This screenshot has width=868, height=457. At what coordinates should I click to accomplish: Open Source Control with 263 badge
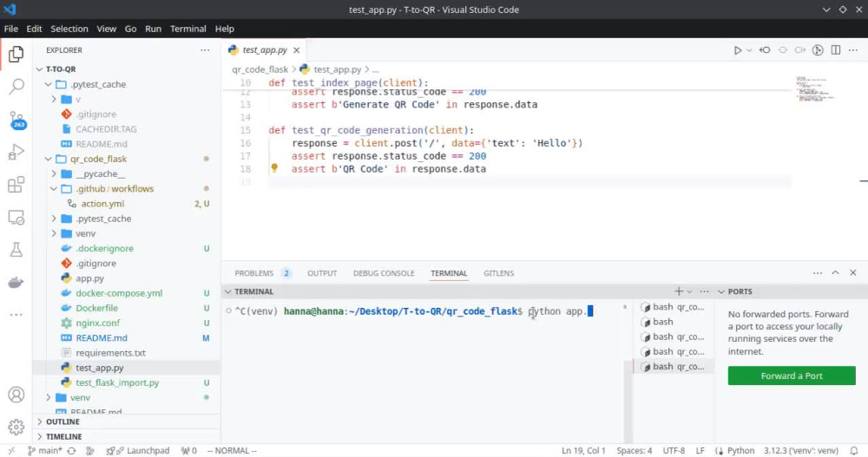(16, 120)
